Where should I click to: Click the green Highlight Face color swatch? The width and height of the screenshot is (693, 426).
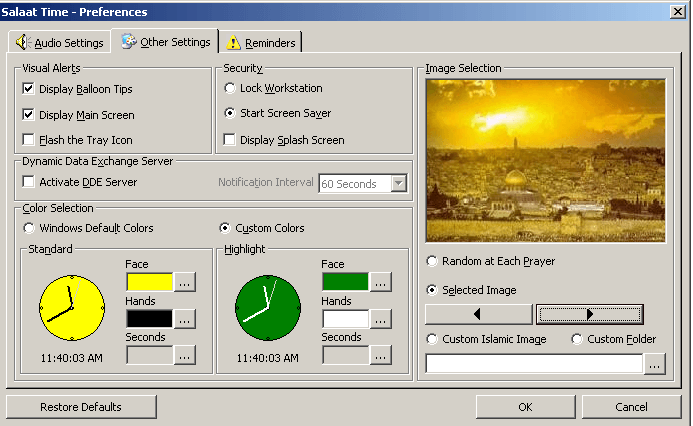345,282
